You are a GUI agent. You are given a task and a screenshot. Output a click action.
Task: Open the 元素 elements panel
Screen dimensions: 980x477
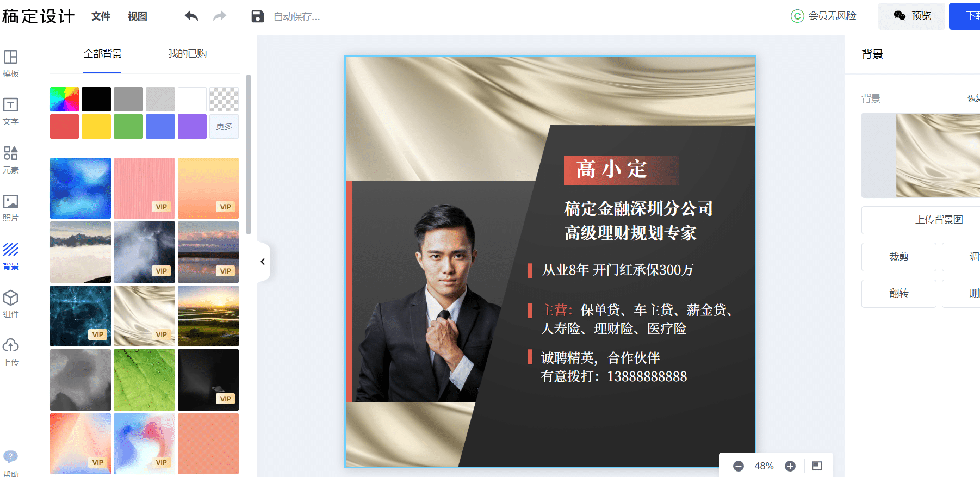point(11,160)
